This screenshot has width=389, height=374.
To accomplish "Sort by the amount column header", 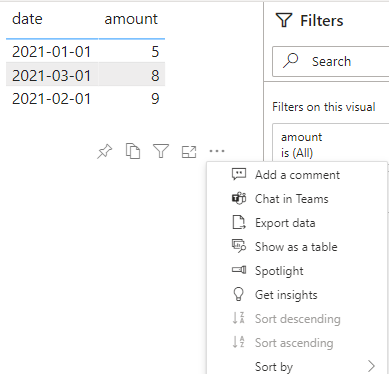I will click(x=131, y=19).
